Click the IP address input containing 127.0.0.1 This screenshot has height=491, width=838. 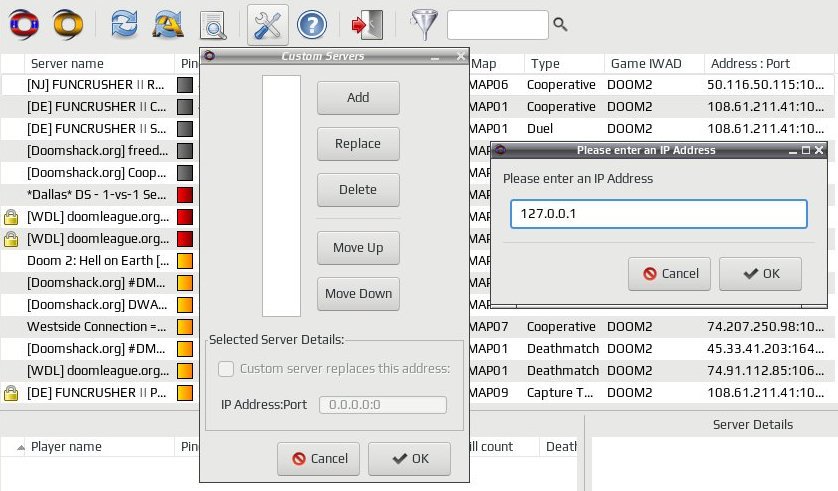658,214
